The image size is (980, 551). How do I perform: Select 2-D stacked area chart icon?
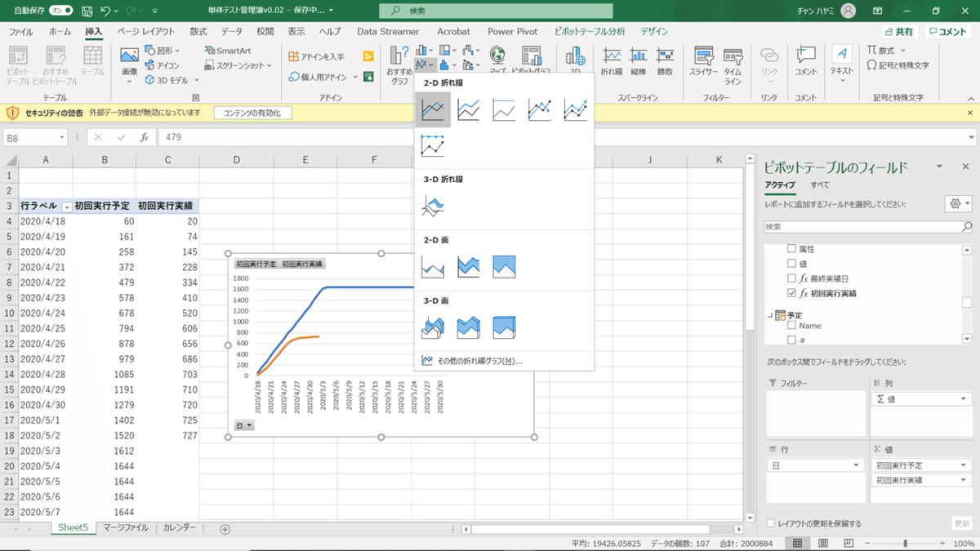[x=469, y=266]
